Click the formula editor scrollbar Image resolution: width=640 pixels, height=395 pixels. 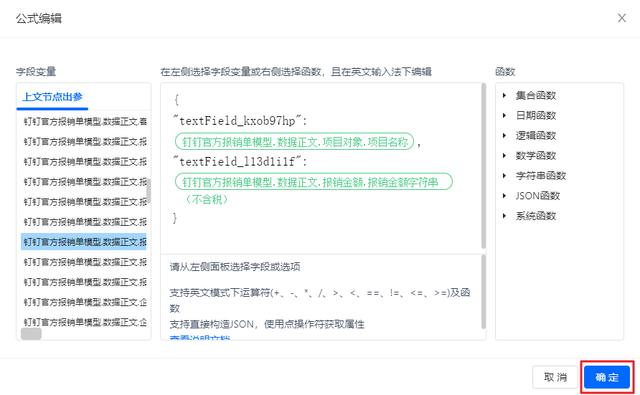[484, 166]
